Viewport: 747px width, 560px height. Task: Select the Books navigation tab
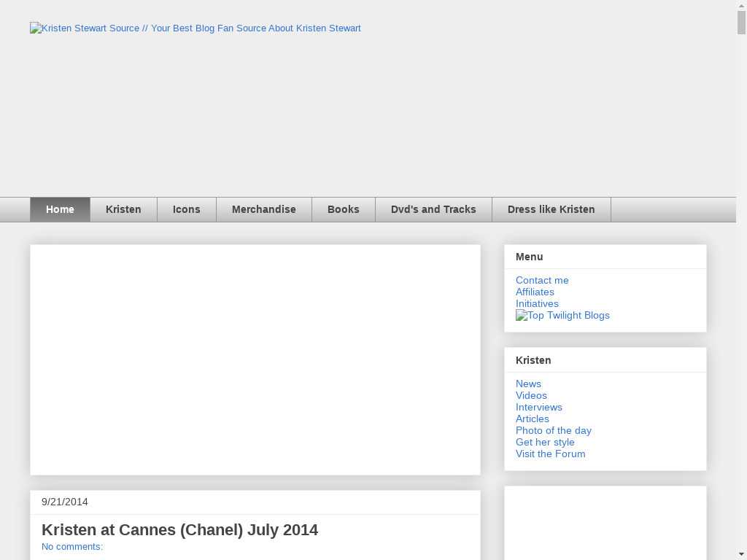[344, 209]
